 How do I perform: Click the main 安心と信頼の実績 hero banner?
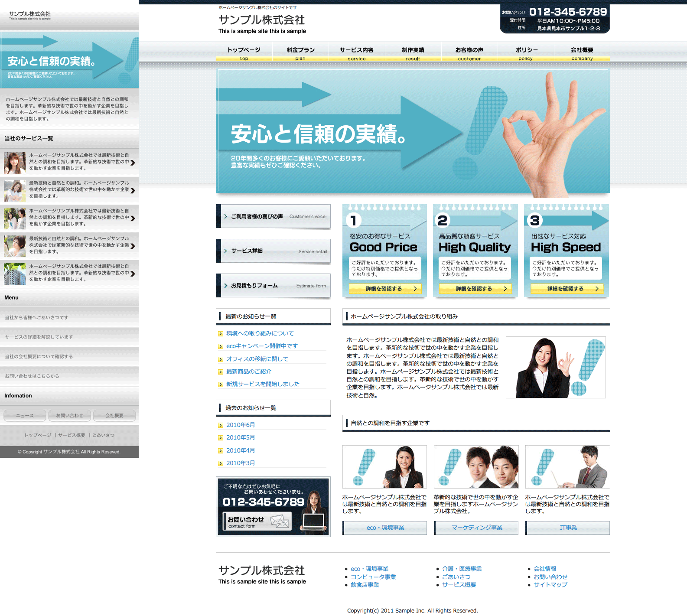click(413, 131)
